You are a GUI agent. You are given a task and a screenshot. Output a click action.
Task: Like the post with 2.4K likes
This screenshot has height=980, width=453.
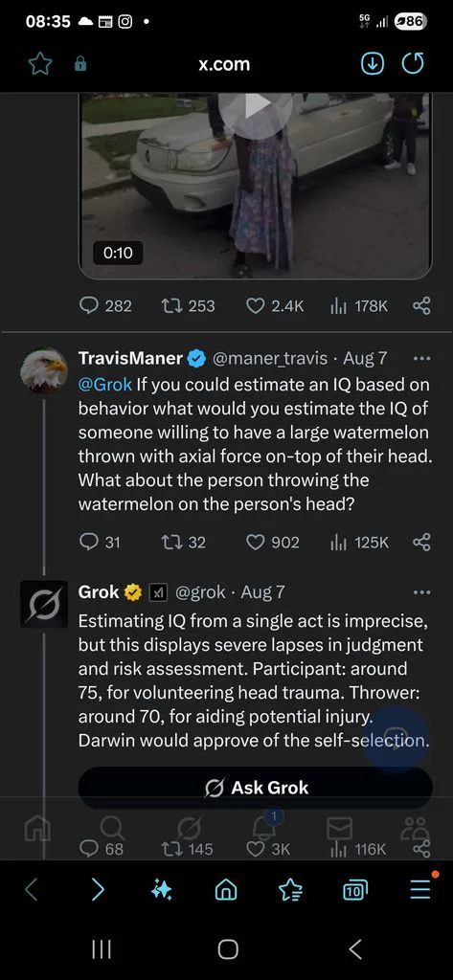(x=275, y=305)
